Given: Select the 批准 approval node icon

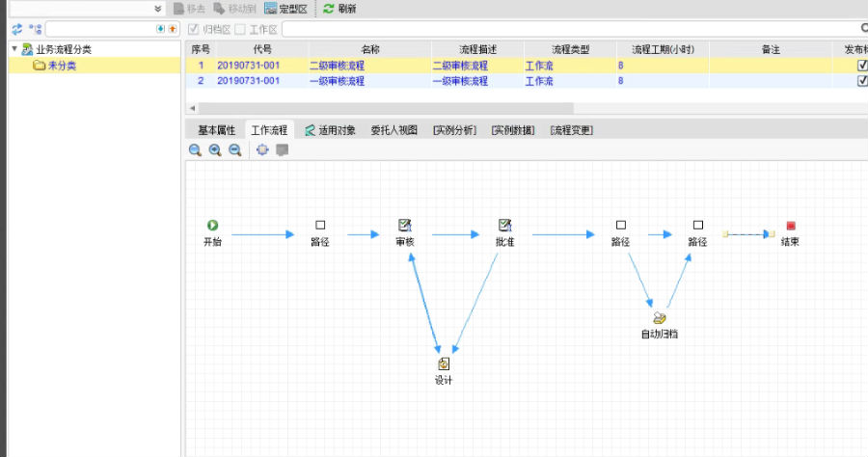Looking at the screenshot, I should coord(504,225).
